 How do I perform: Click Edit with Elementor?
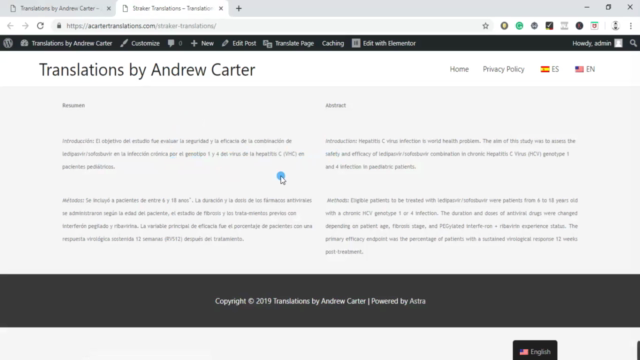384,43
